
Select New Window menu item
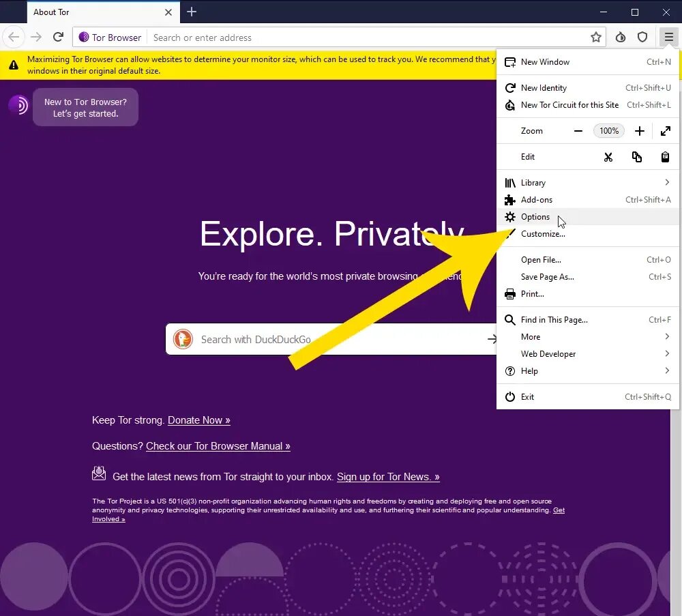click(588, 62)
